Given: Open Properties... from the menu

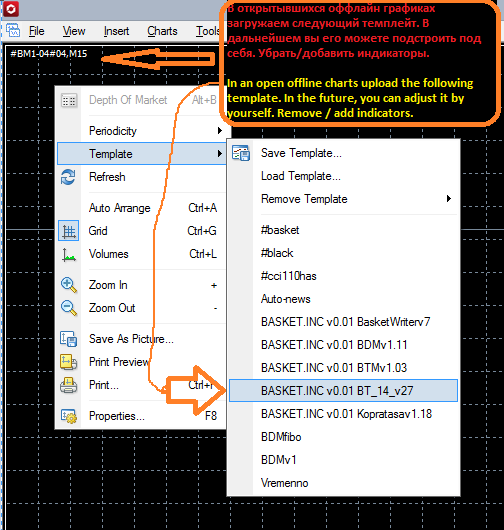Looking at the screenshot, I should pyautogui.click(x=142, y=416).
